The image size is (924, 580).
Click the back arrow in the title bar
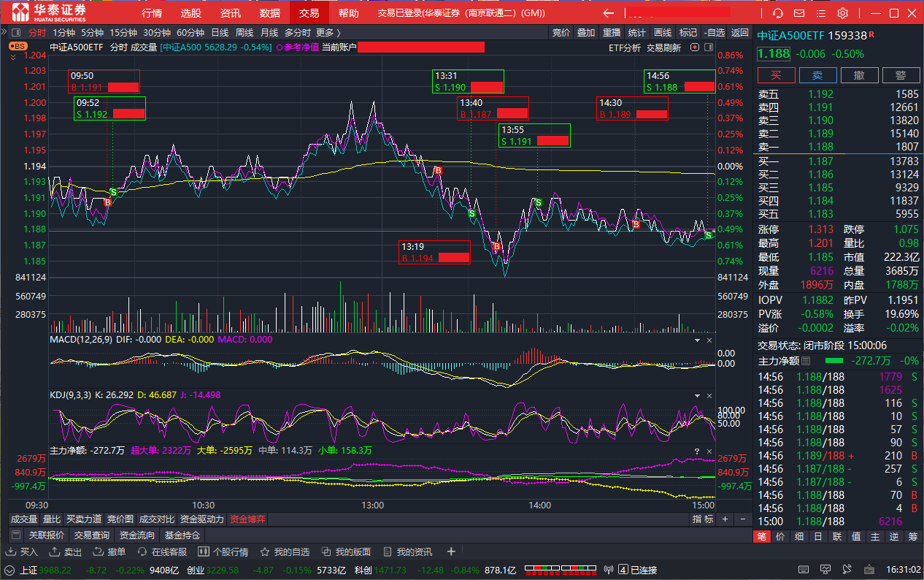pyautogui.click(x=608, y=13)
